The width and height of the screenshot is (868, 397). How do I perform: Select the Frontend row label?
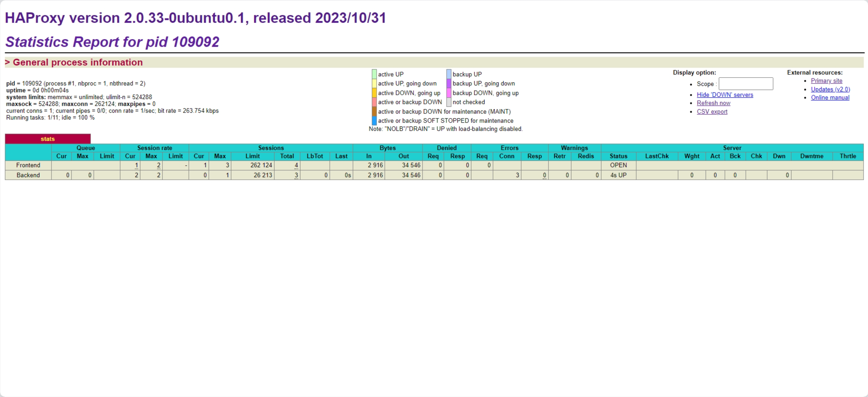28,165
